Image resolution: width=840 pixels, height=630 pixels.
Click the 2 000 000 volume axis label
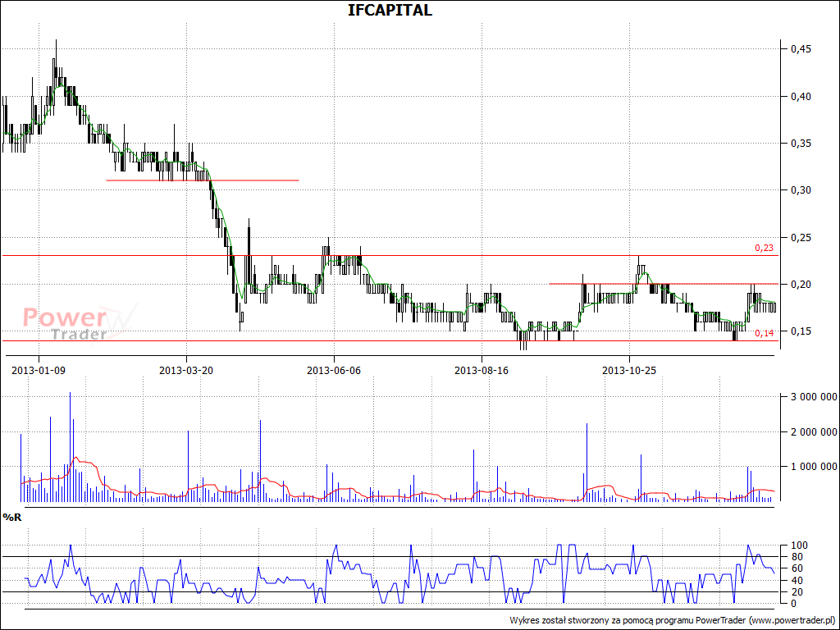[814, 431]
